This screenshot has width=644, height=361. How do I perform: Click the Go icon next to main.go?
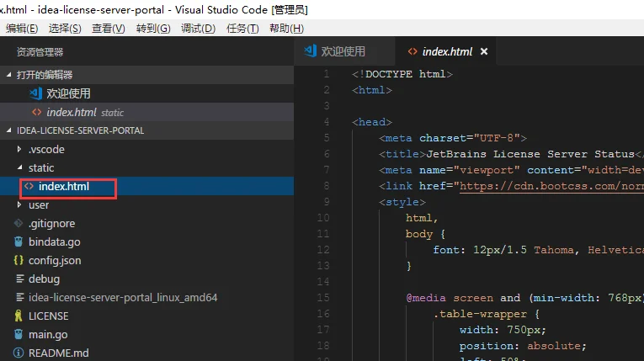pyautogui.click(x=19, y=335)
